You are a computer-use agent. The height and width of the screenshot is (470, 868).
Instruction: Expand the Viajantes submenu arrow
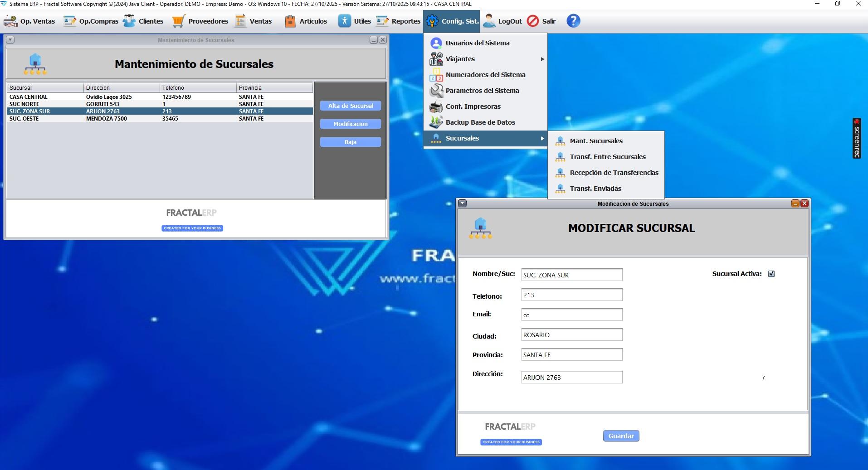542,59
